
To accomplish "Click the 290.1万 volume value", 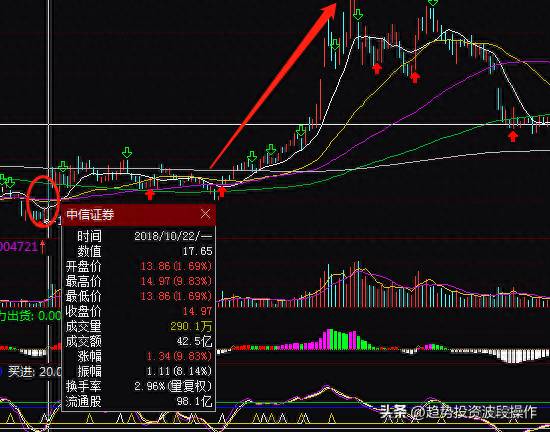I will click(x=191, y=326).
